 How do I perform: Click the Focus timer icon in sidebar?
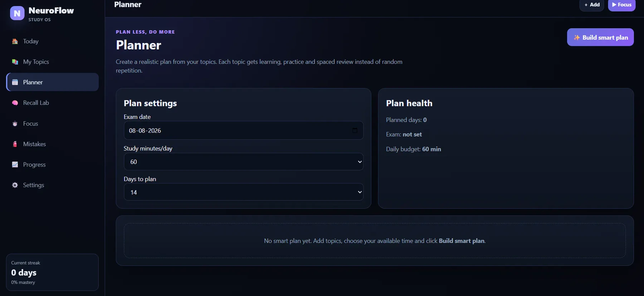point(15,123)
